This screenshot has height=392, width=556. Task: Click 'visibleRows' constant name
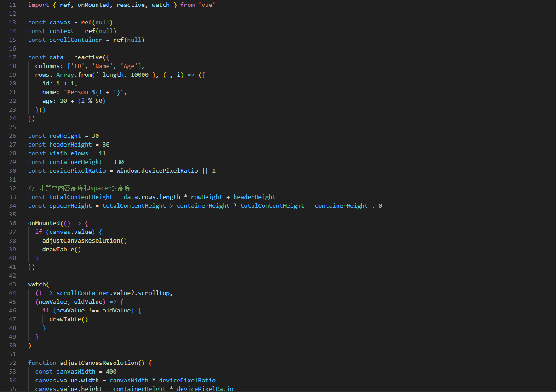point(69,153)
